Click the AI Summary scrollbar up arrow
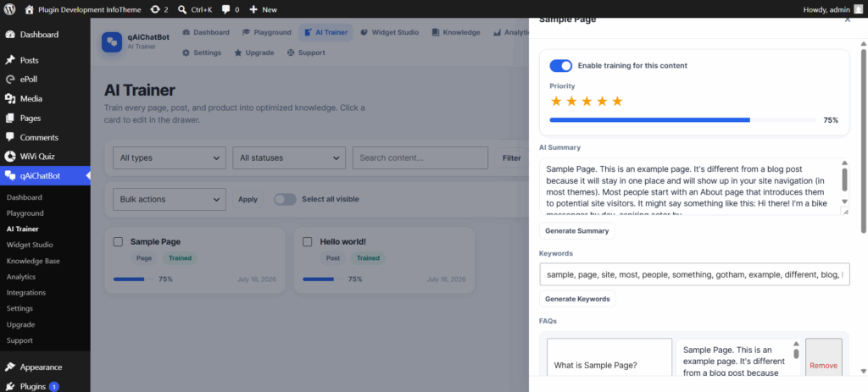The width and height of the screenshot is (868, 392). click(x=845, y=163)
